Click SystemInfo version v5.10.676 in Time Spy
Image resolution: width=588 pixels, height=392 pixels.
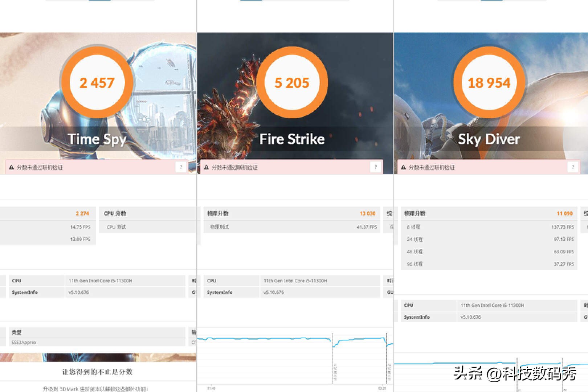(78, 292)
